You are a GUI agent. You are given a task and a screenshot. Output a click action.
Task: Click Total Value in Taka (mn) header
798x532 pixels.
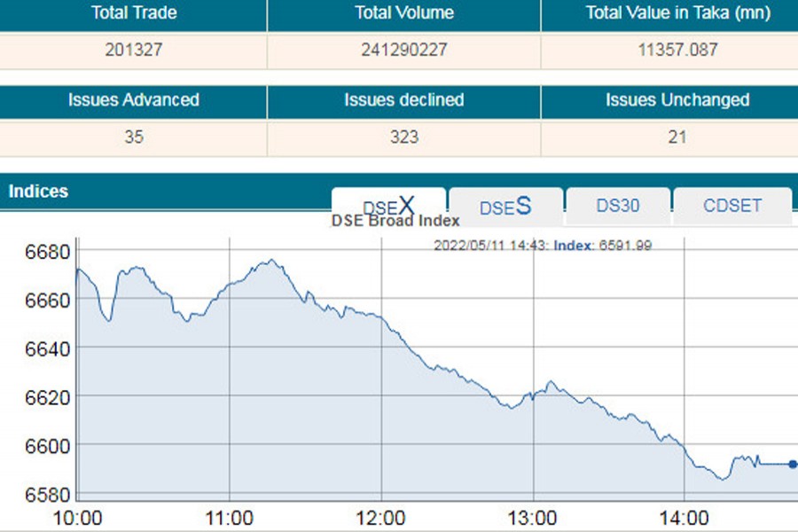(x=677, y=13)
